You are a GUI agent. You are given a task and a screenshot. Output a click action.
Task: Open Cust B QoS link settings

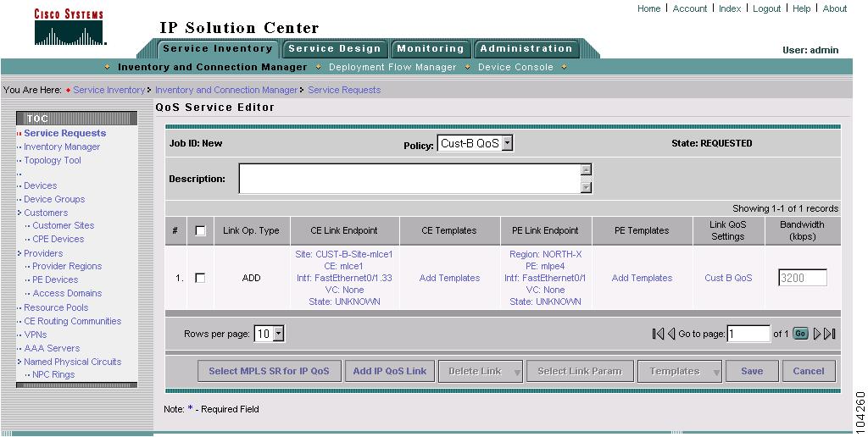tap(728, 278)
